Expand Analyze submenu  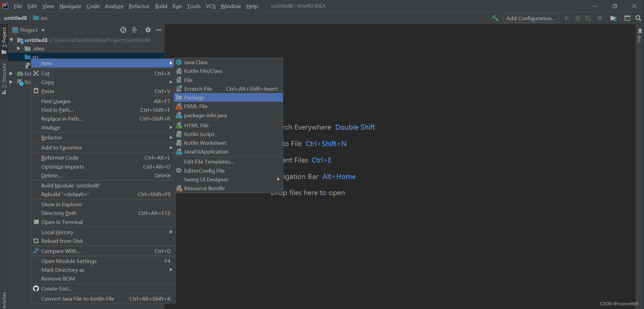103,127
